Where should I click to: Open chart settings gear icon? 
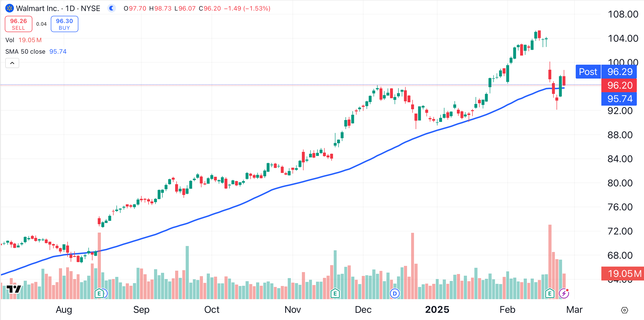click(x=624, y=310)
